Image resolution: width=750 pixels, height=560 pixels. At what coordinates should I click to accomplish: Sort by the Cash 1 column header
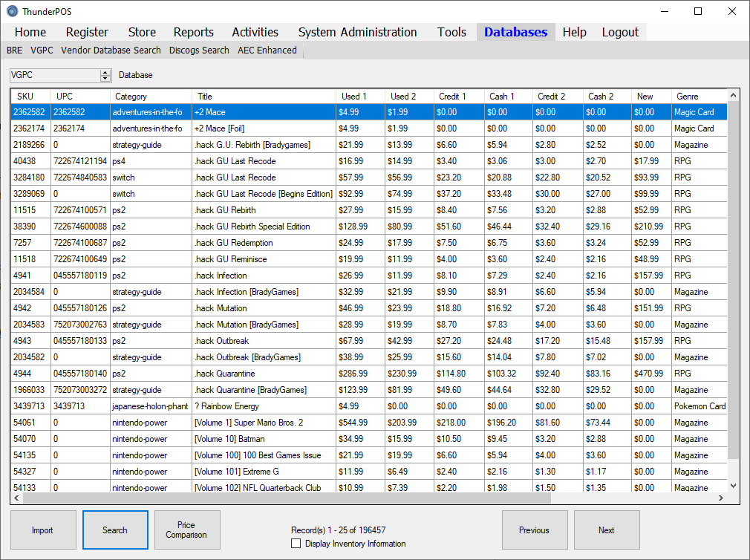click(x=508, y=96)
